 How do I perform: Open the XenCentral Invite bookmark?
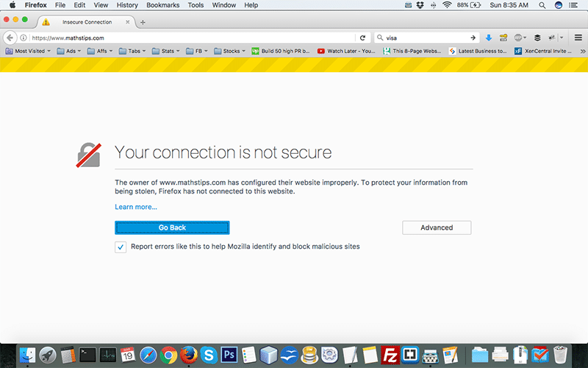pos(543,51)
